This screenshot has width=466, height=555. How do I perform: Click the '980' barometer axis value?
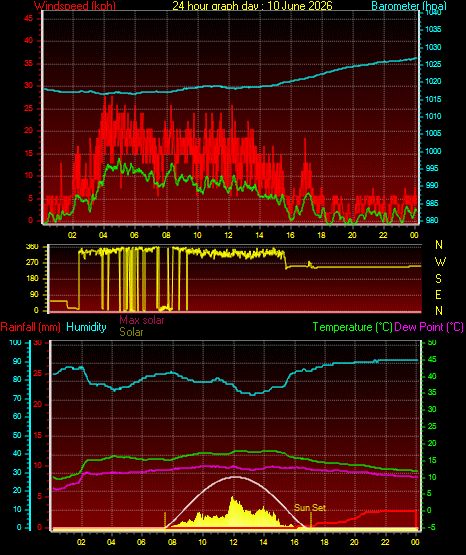coord(431,220)
